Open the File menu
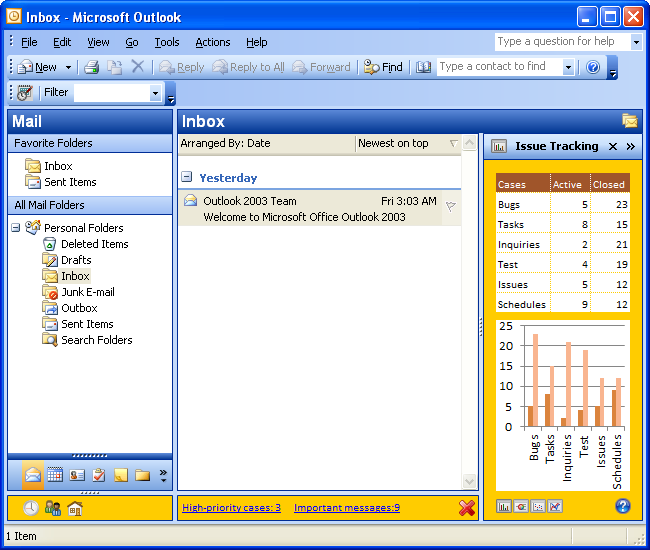Image resolution: width=650 pixels, height=550 pixels. [x=29, y=42]
